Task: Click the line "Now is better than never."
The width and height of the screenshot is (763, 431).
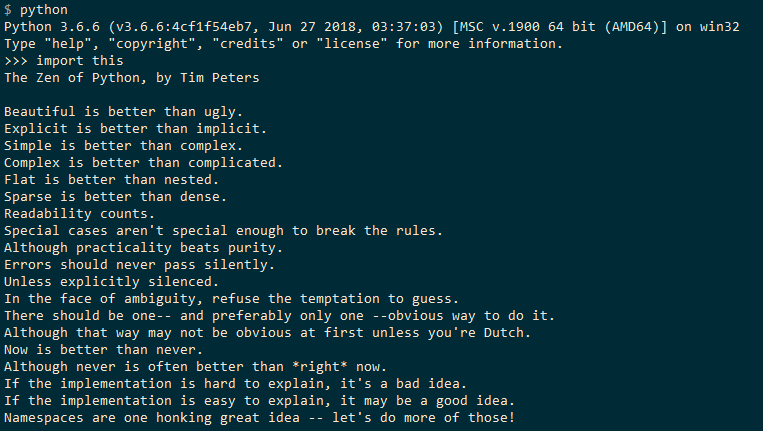Action: point(104,349)
